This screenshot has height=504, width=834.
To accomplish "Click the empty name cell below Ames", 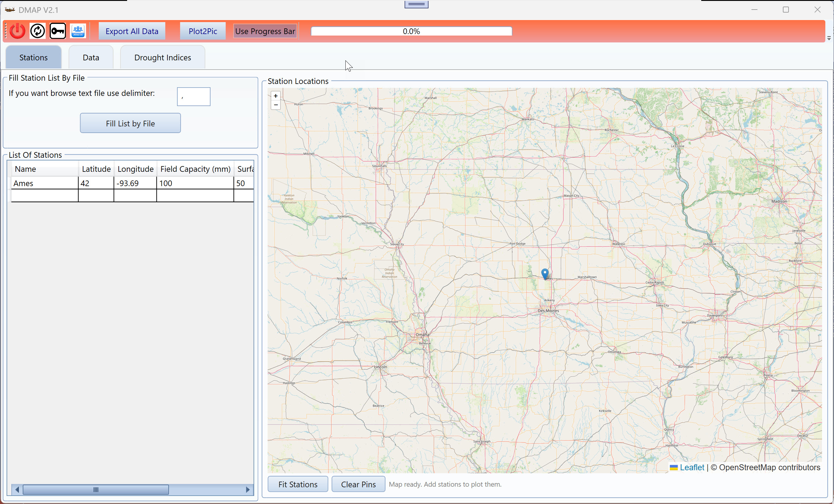I will 45,196.
